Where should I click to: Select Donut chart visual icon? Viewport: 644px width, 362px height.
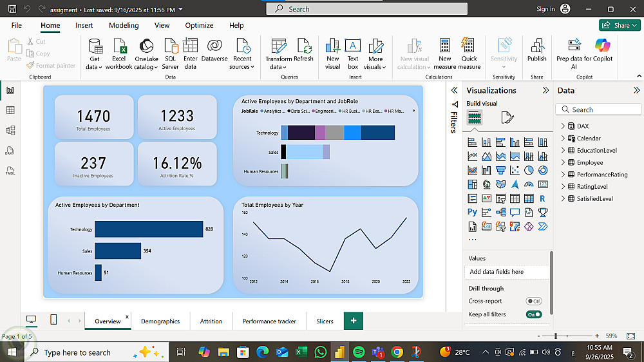[542, 170]
